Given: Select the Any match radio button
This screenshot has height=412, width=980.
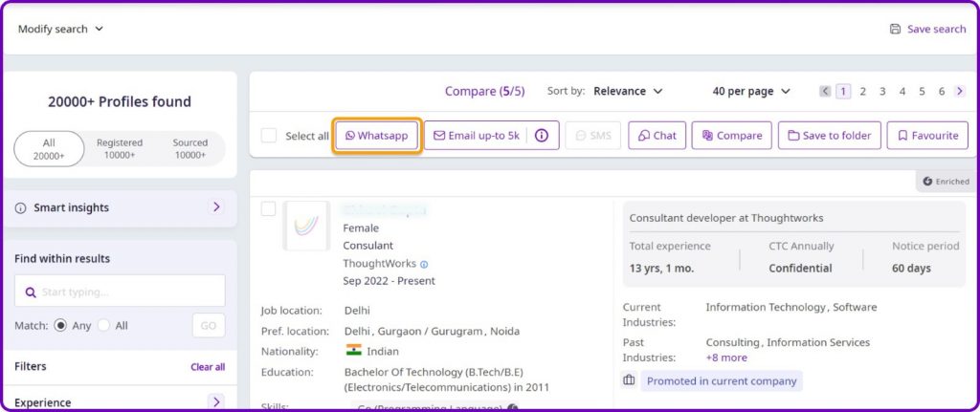Looking at the screenshot, I should point(61,325).
